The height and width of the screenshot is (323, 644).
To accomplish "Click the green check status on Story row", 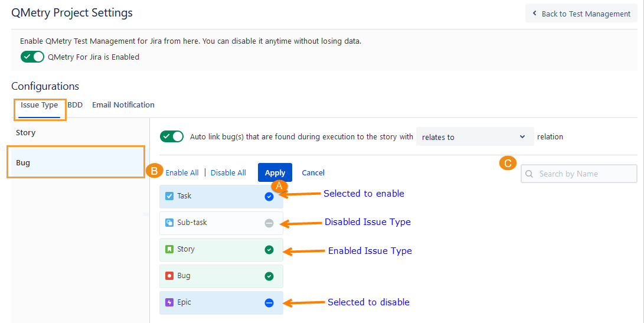I will coord(269,250).
